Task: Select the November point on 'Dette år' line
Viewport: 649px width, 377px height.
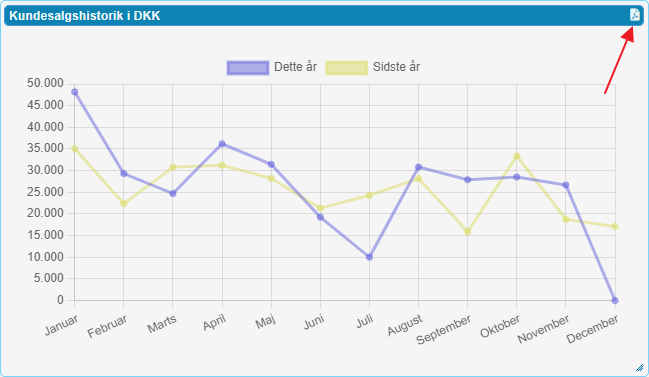Action: click(x=566, y=185)
